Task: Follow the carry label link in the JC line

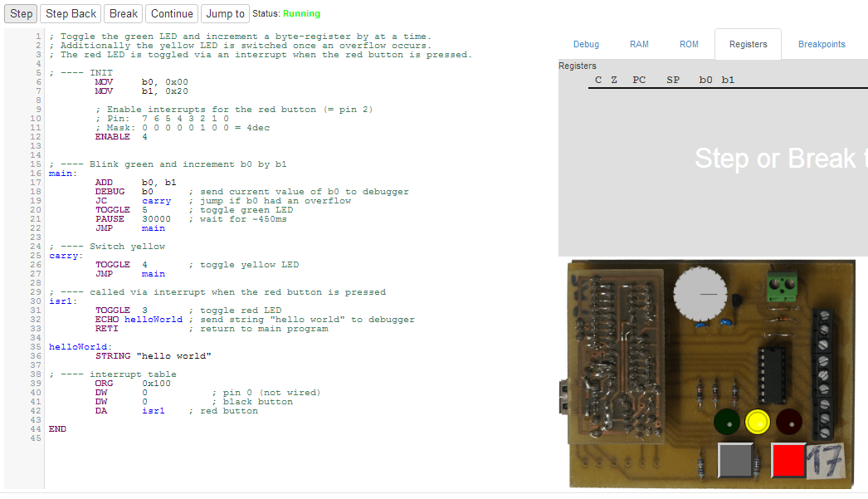Action: [x=156, y=200]
